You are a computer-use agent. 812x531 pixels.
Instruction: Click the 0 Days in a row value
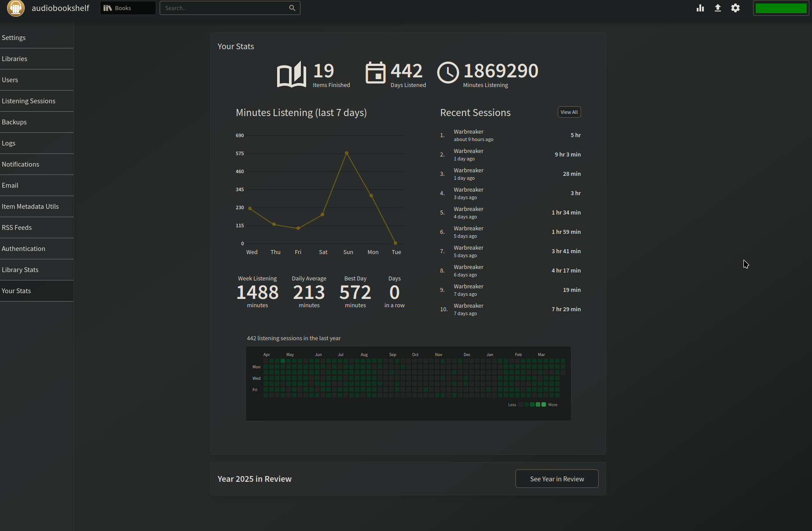coord(395,292)
